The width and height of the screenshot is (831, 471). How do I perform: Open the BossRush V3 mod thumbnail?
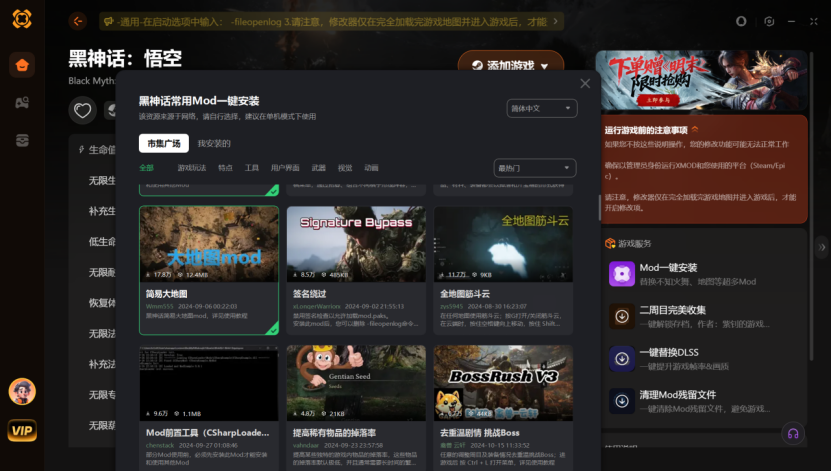tap(503, 383)
